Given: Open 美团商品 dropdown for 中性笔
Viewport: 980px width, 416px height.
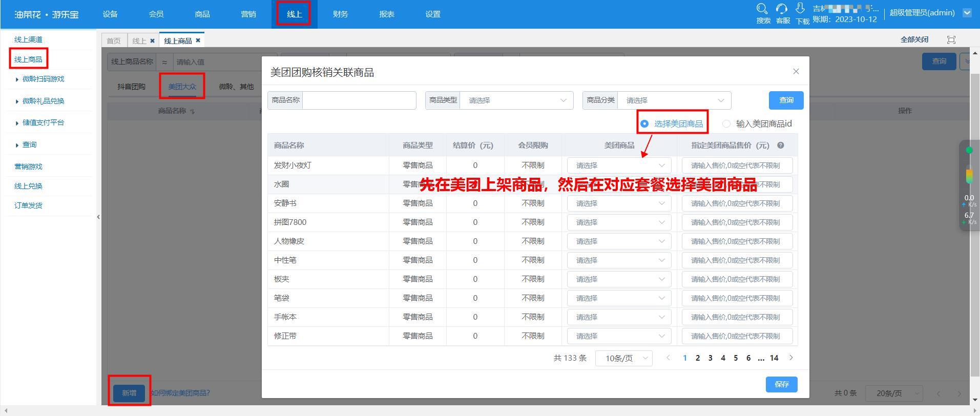Looking at the screenshot, I should [x=619, y=260].
